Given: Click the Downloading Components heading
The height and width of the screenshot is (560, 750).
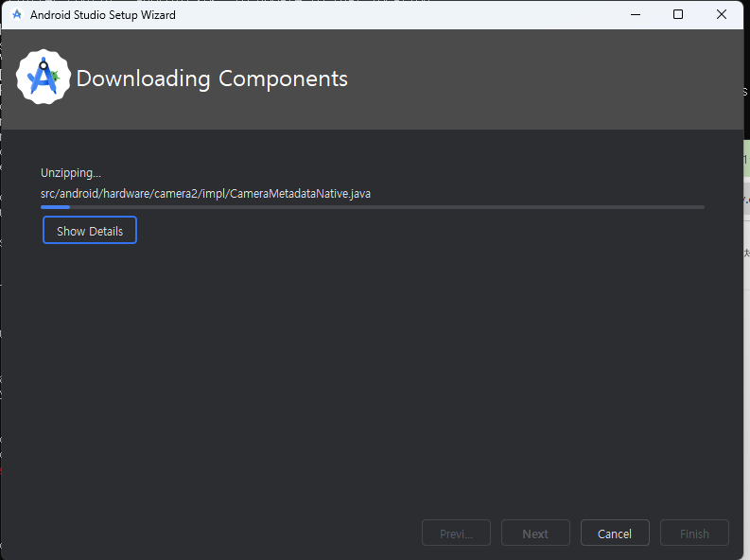Looking at the screenshot, I should (x=212, y=79).
